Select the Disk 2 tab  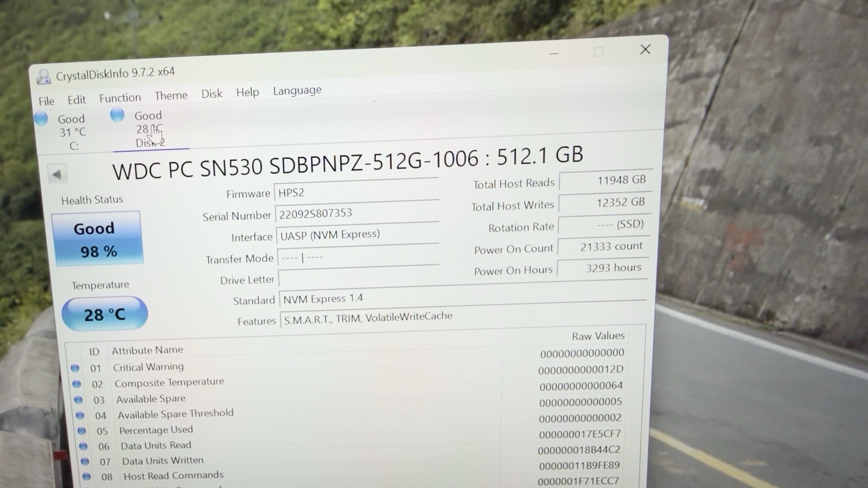click(x=150, y=129)
